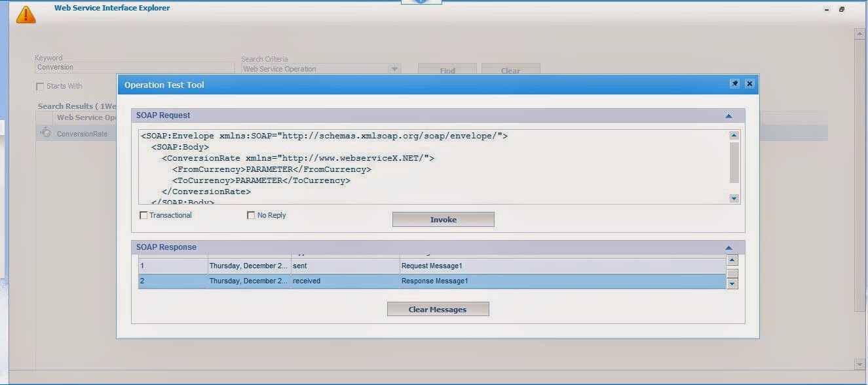Click the Find button behind the dialog
The height and width of the screenshot is (385, 868).
[x=447, y=70]
